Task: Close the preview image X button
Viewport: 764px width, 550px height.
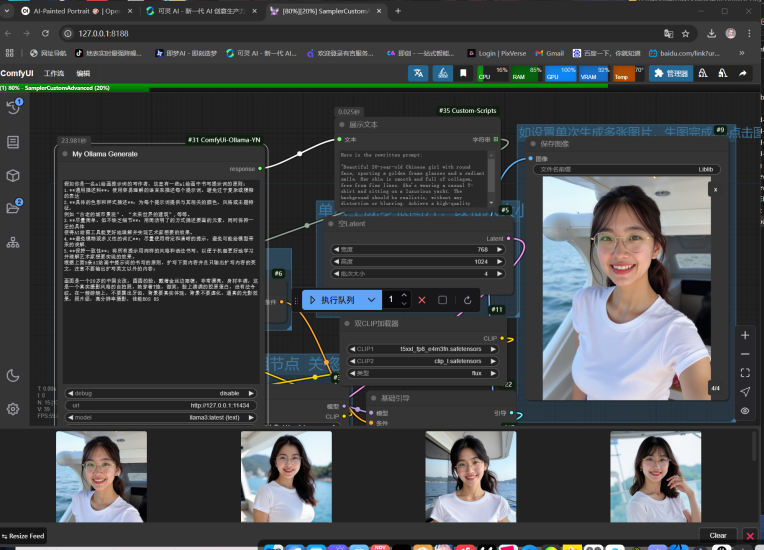Action: coord(715,190)
